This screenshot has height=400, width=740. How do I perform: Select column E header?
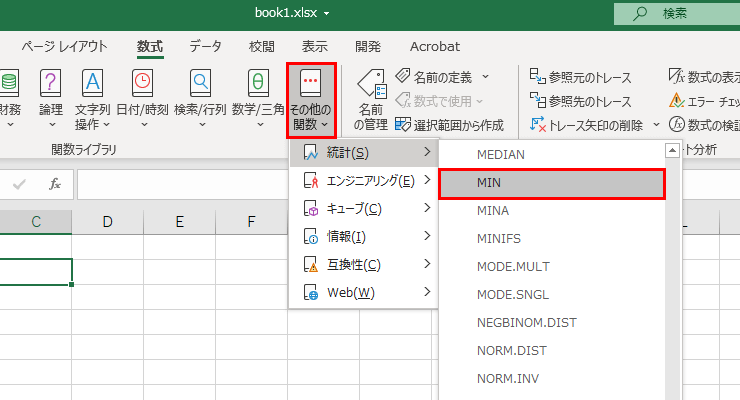coord(180,222)
